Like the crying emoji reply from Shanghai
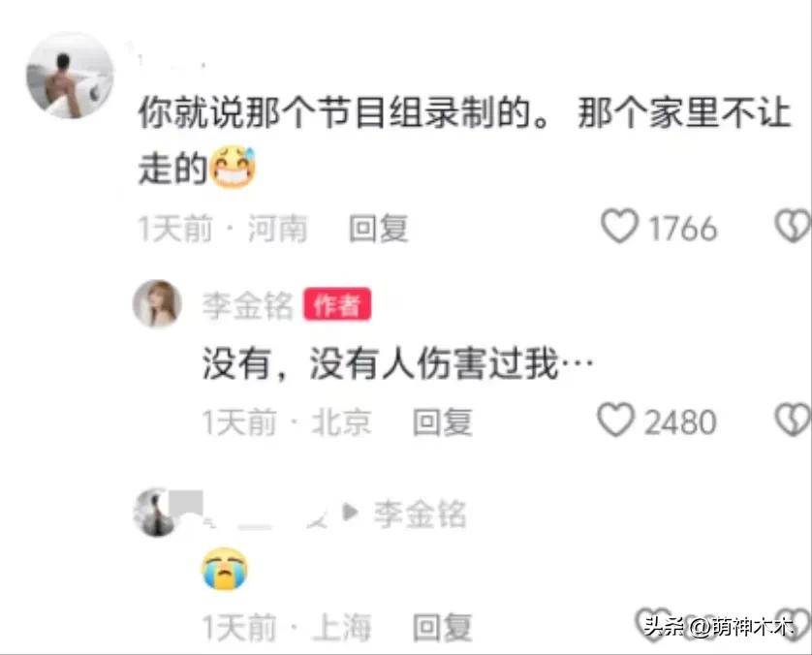812x655 pixels. 653,624
